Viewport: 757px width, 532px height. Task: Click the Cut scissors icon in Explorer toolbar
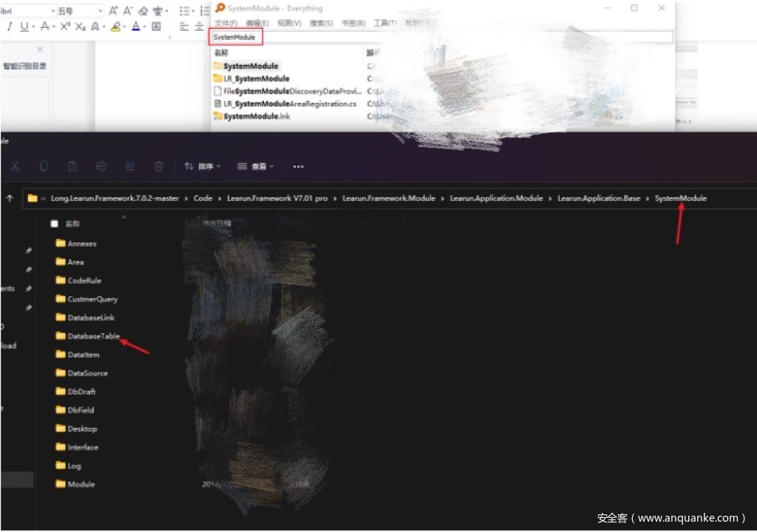(16, 166)
